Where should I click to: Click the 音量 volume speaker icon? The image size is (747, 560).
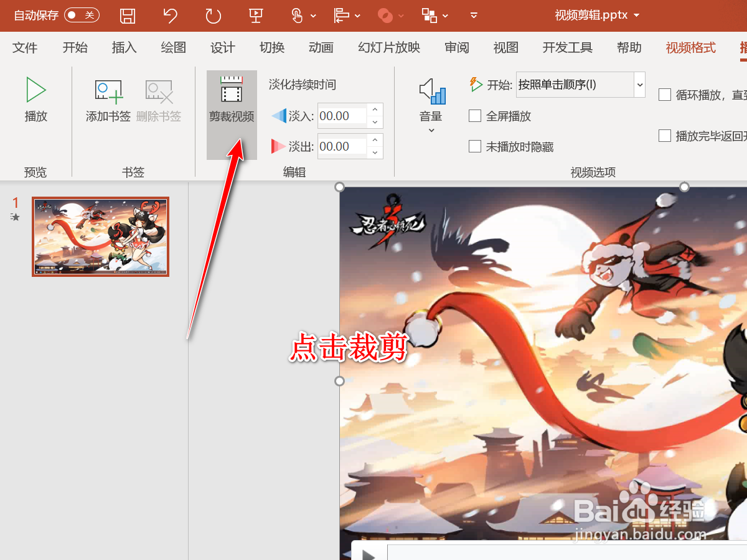click(432, 91)
